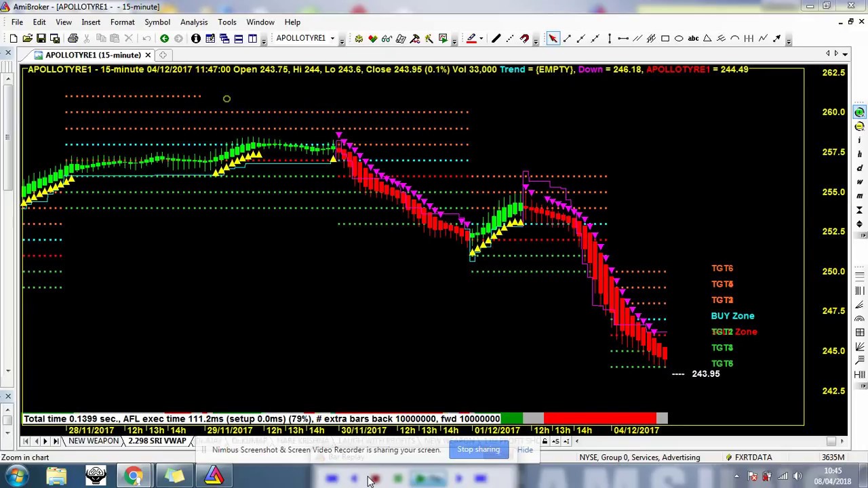
Task: Click the Stop sharing button
Action: 478,450
